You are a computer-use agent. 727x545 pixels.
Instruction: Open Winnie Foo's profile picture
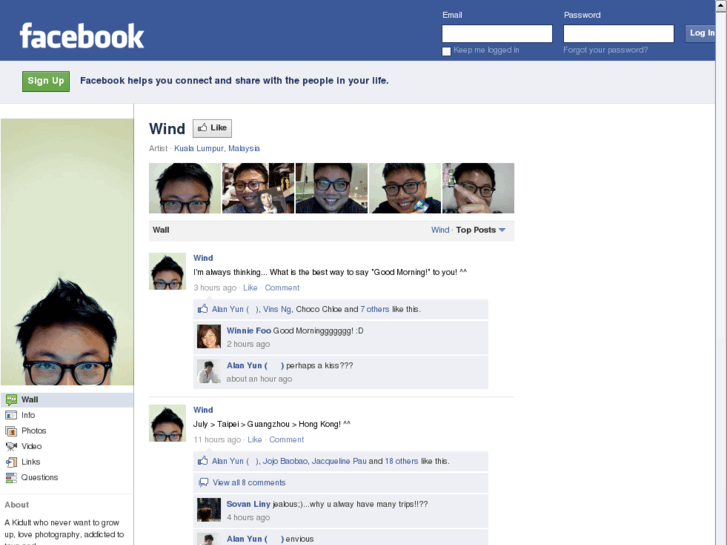209,336
